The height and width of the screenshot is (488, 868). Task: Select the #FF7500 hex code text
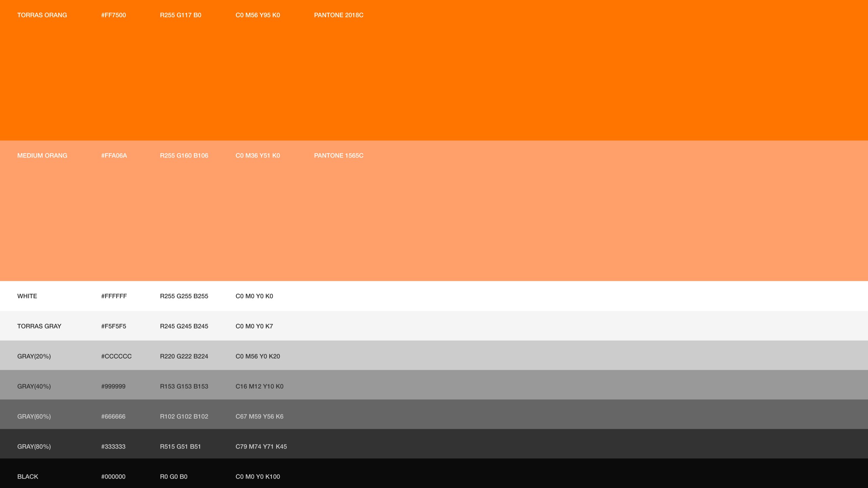click(x=114, y=15)
